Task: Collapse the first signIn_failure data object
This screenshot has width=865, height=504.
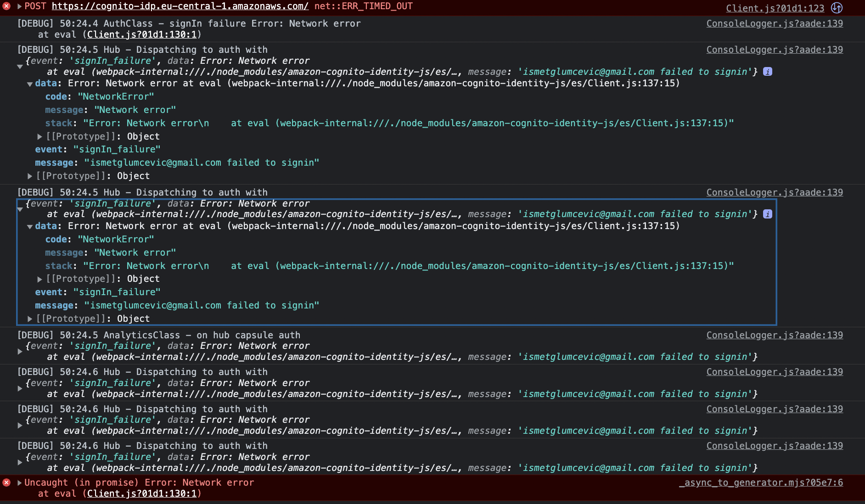Action: (30, 84)
